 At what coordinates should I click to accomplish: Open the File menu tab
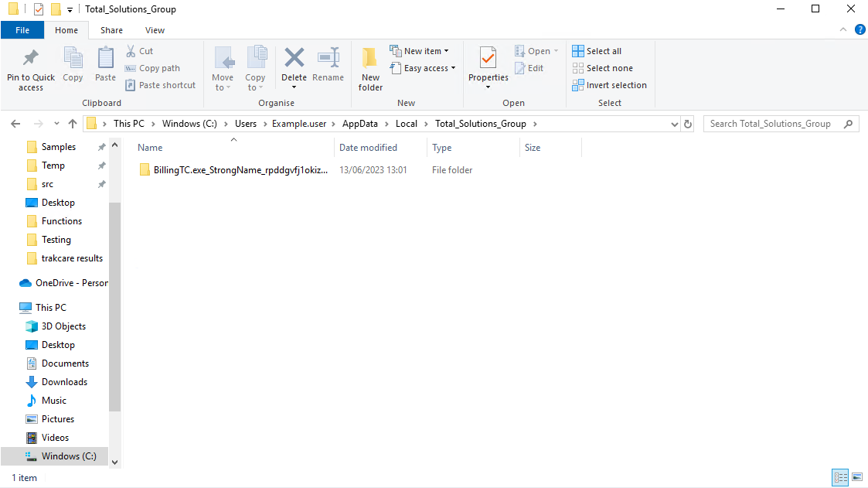pos(22,30)
